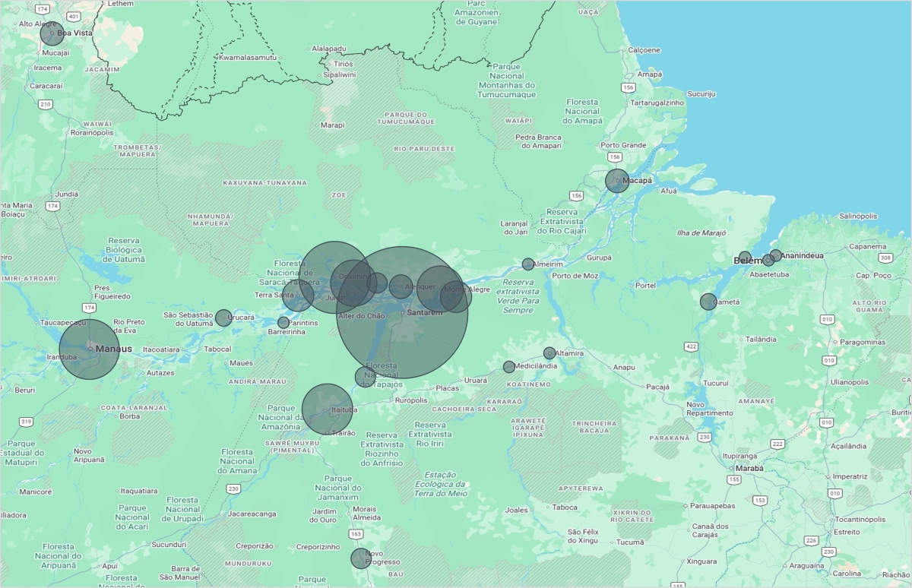Select the Novo Progresso bubble marker
Viewport: 912px width, 588px height.
[361, 558]
